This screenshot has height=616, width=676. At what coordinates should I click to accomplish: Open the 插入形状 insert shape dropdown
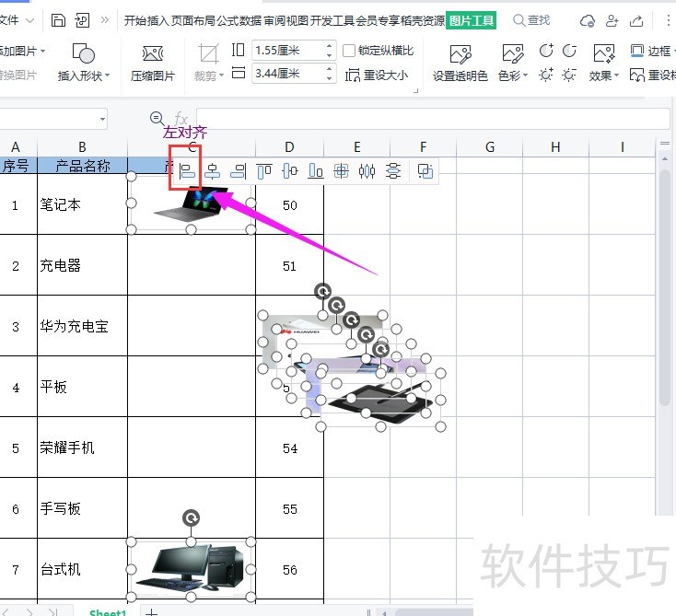point(84,63)
